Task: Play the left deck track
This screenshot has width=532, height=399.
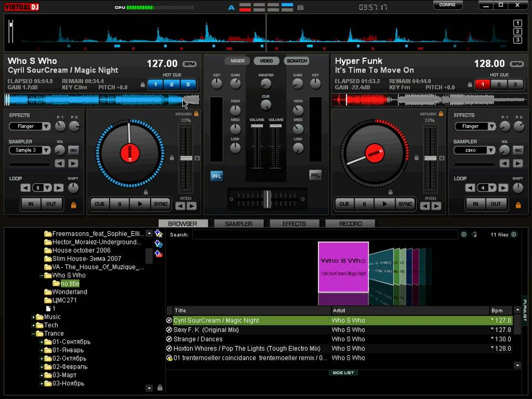Action: [x=140, y=204]
